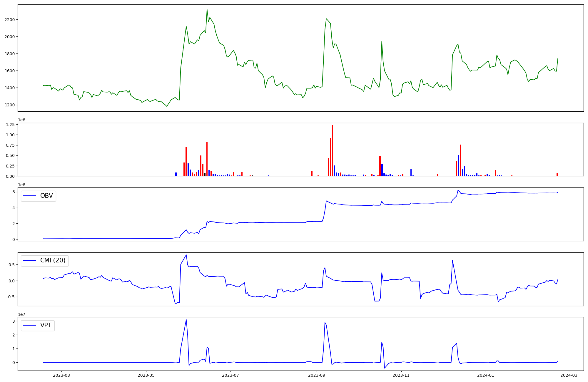Click the 2023-05 x-axis date label
This screenshot has width=588, height=382.
(x=146, y=375)
